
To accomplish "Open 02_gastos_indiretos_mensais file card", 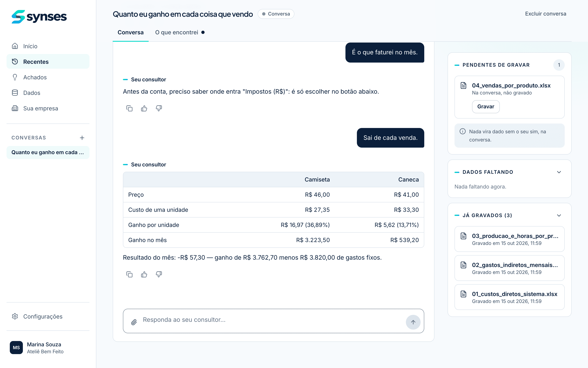I will 509,268.
